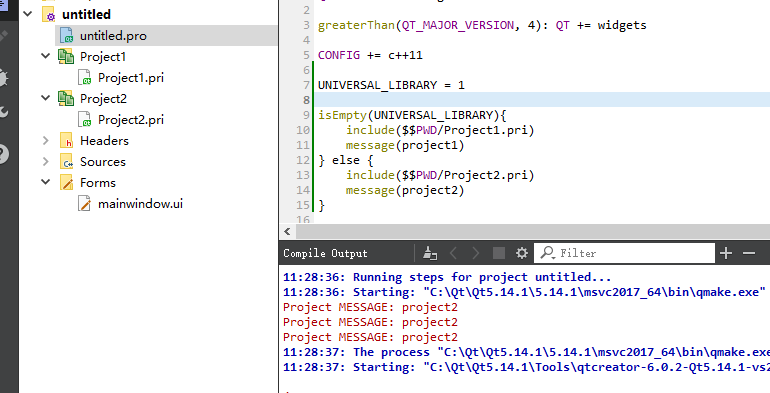The width and height of the screenshot is (770, 393).
Task: Click the include Project1.pri line
Action: click(440, 130)
